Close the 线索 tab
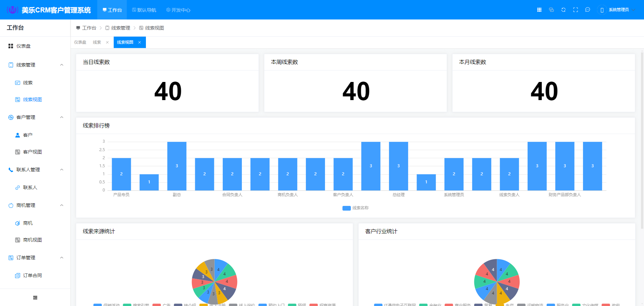Image resolution: width=644 pixels, height=306 pixels. tap(107, 42)
